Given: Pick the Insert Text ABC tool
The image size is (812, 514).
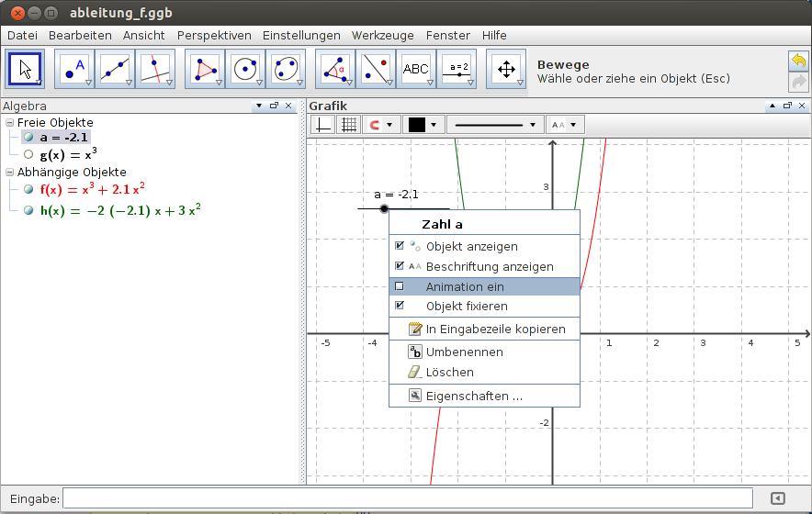Looking at the screenshot, I should point(415,69).
